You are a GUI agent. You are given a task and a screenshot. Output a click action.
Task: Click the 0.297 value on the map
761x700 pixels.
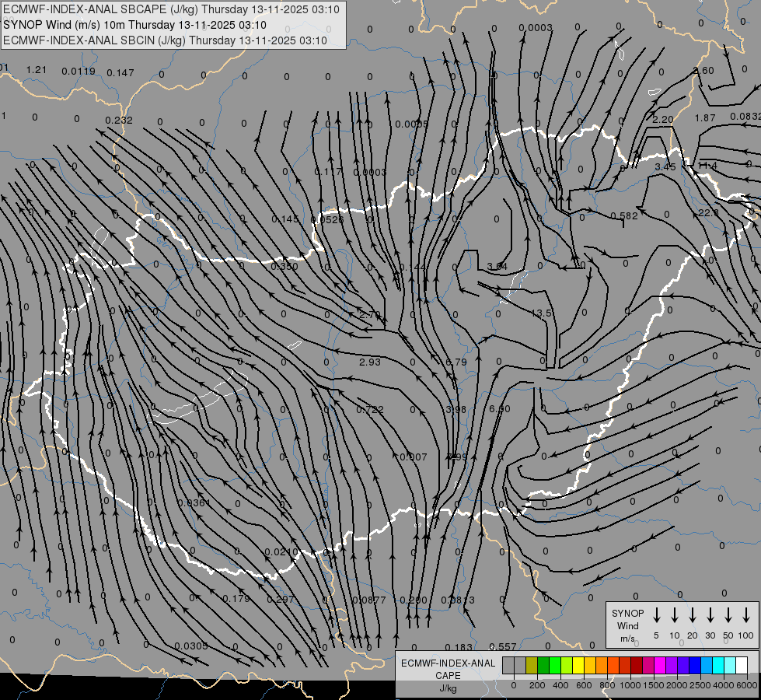pos(281,600)
